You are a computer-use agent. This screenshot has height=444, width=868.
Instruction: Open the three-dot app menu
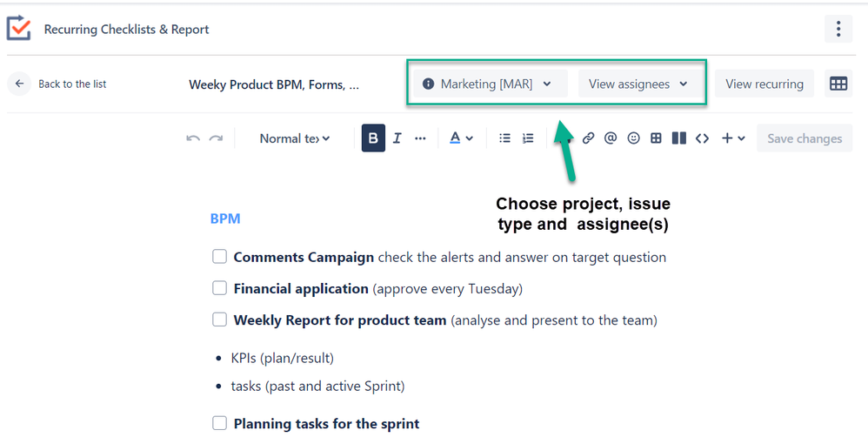coord(838,30)
